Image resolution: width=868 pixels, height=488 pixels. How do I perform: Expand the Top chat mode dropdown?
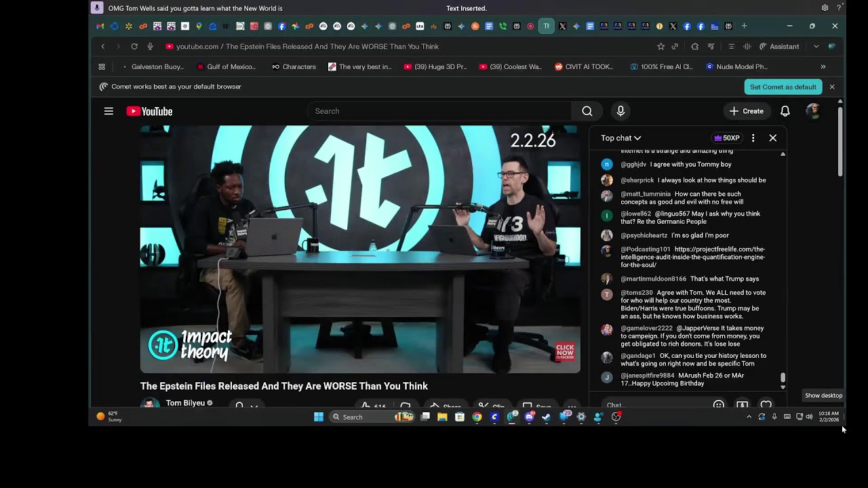click(620, 138)
